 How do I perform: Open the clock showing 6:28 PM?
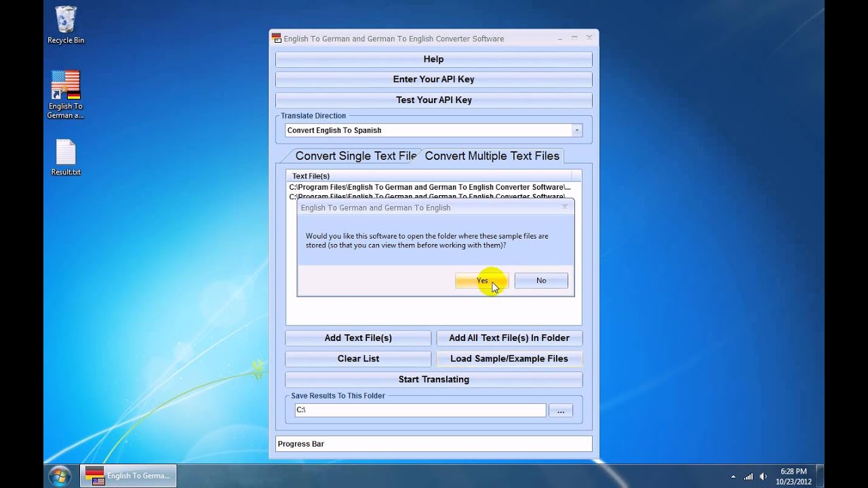tap(793, 476)
